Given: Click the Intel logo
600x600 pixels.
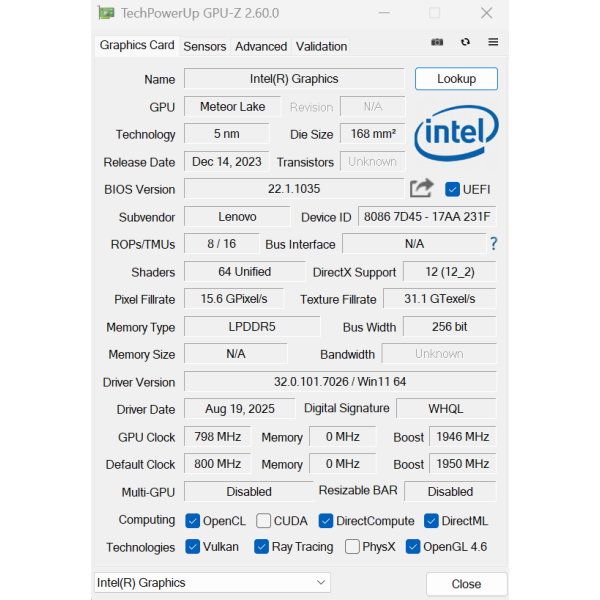Looking at the screenshot, I should point(457,133).
